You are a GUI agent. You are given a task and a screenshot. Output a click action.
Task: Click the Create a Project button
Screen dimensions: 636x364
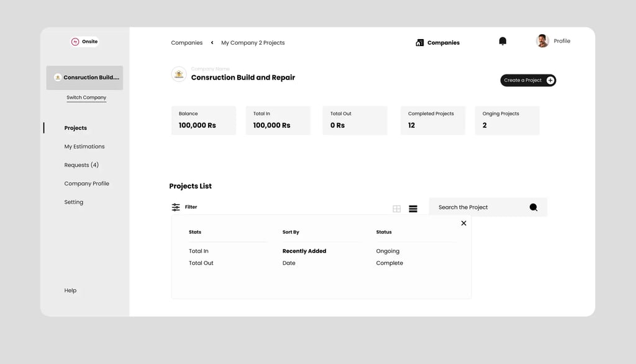point(528,80)
